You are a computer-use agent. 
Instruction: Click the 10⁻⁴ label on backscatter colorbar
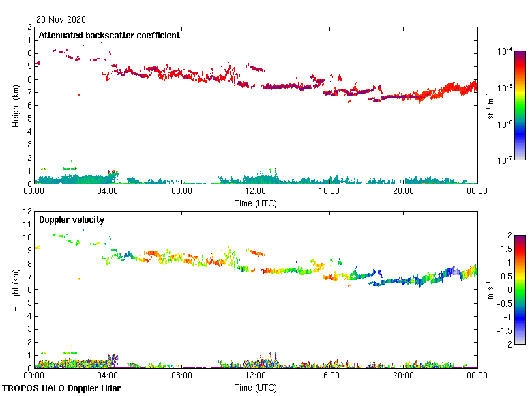point(505,52)
